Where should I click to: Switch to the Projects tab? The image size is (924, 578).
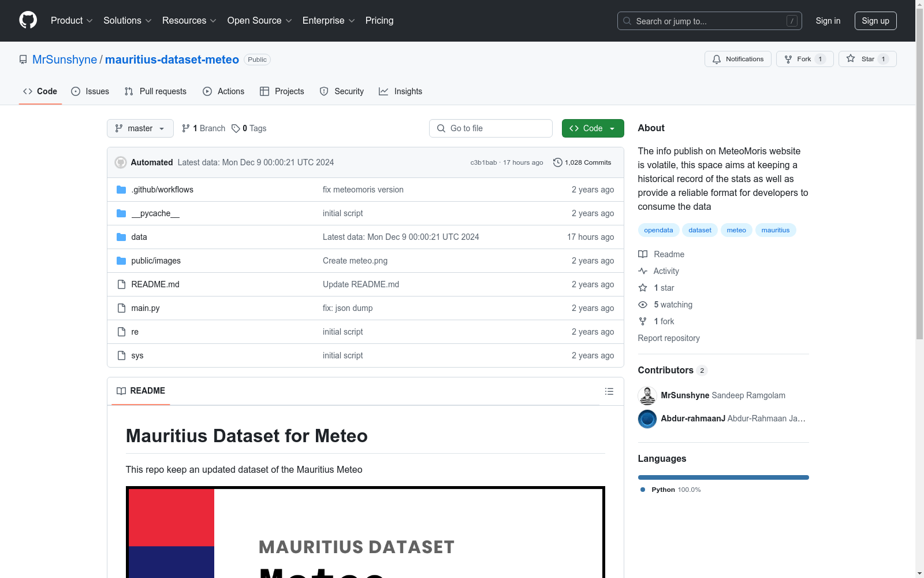point(282,91)
